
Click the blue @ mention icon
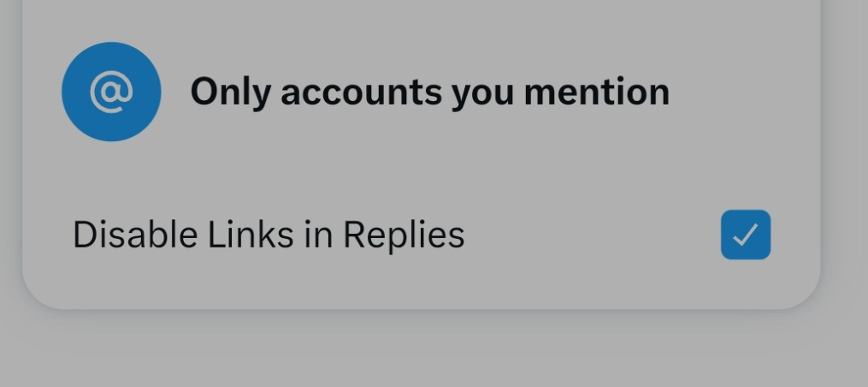(111, 92)
